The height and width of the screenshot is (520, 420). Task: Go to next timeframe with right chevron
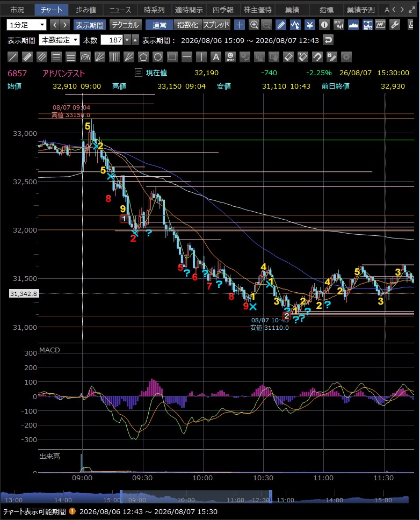click(x=65, y=25)
